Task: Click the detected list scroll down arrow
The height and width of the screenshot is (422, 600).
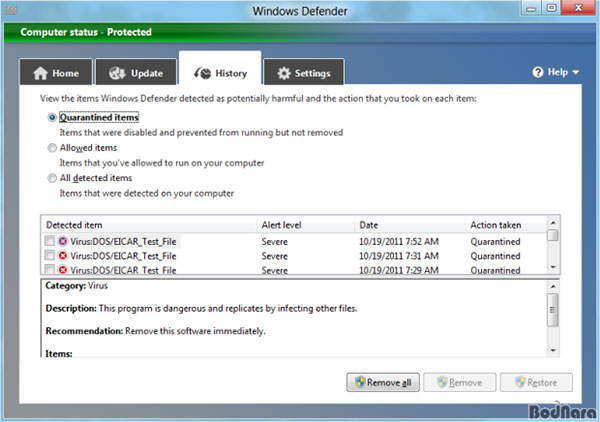Action: click(553, 267)
